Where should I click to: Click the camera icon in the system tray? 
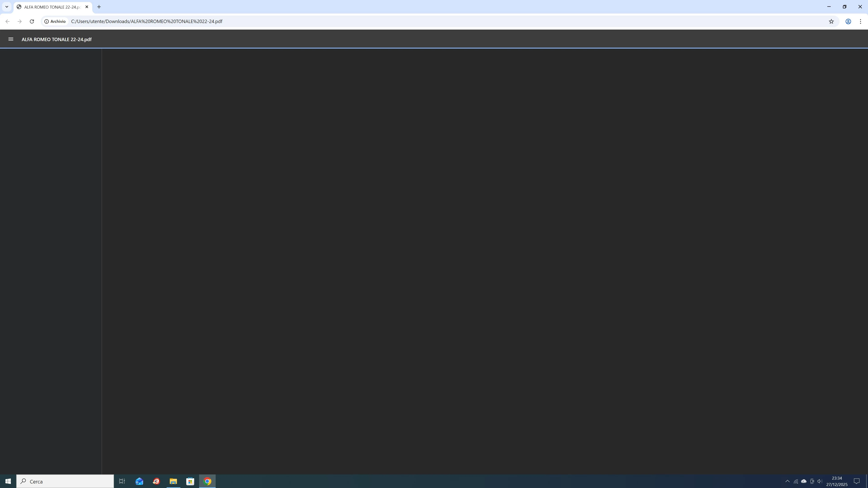click(812, 481)
